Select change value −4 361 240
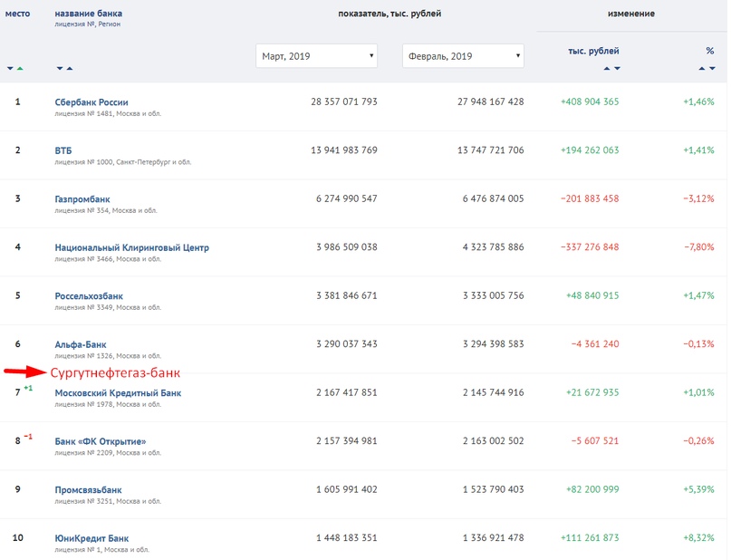The width and height of the screenshot is (731, 560). point(595,344)
